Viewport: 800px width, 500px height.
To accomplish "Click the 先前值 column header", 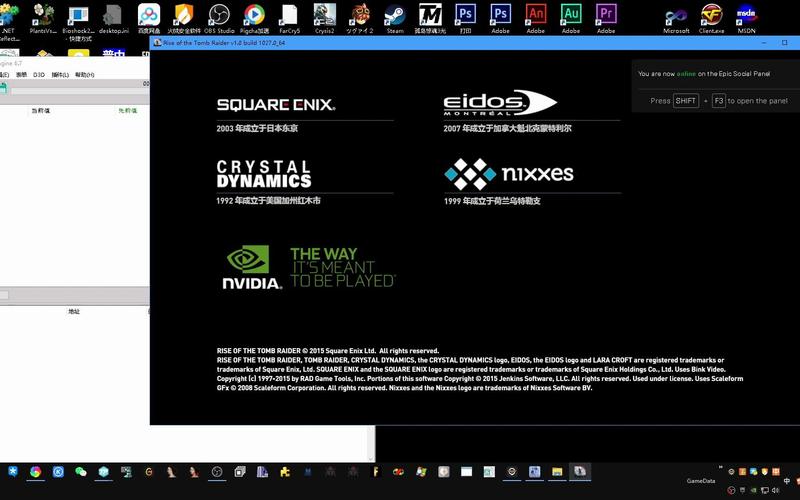I will (x=127, y=110).
